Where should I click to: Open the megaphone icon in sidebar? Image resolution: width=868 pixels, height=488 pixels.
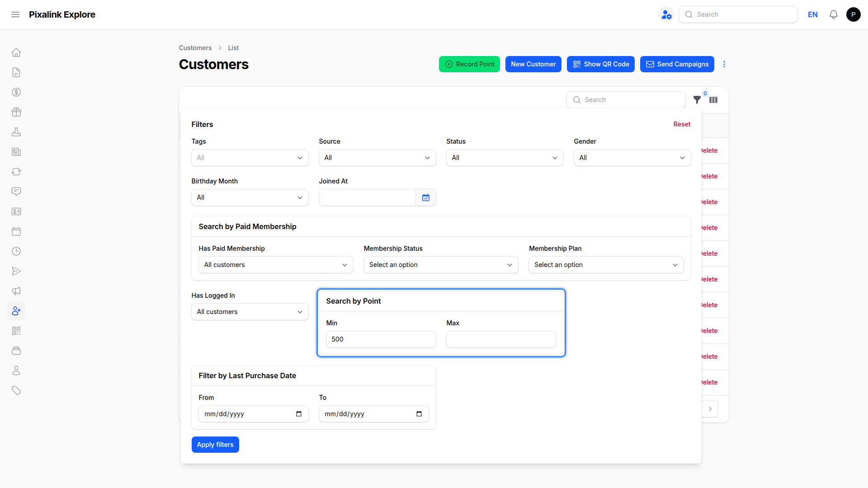click(16, 291)
